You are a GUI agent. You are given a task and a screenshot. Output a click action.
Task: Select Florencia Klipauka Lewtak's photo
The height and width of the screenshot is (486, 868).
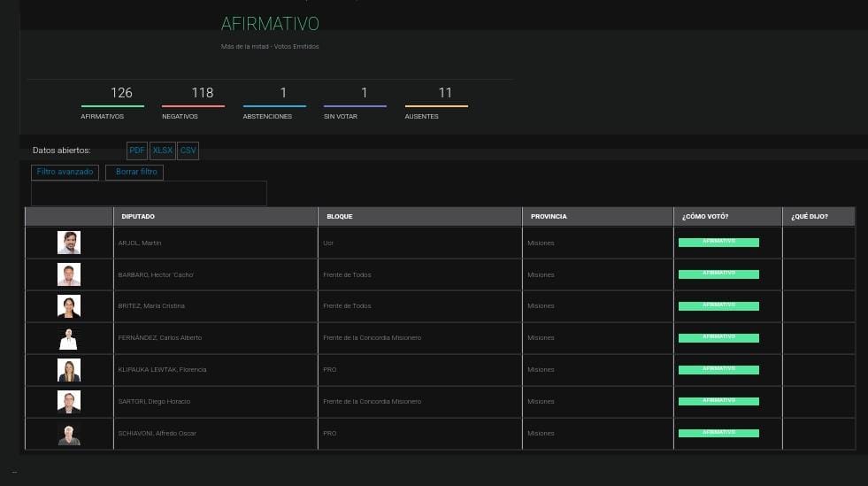click(x=69, y=370)
